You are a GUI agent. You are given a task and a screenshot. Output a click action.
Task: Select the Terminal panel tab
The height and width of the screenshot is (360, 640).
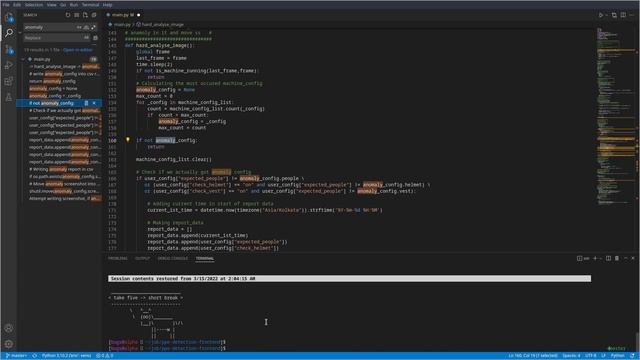click(x=204, y=258)
